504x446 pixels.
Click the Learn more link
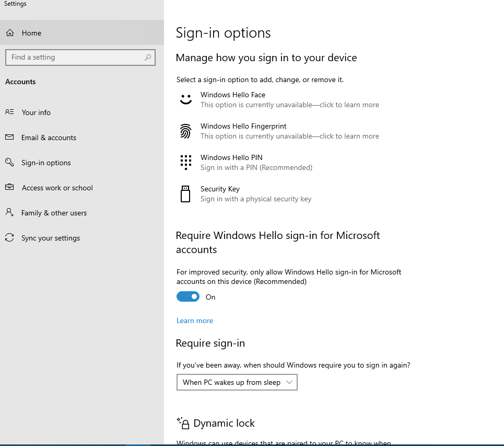(x=195, y=321)
